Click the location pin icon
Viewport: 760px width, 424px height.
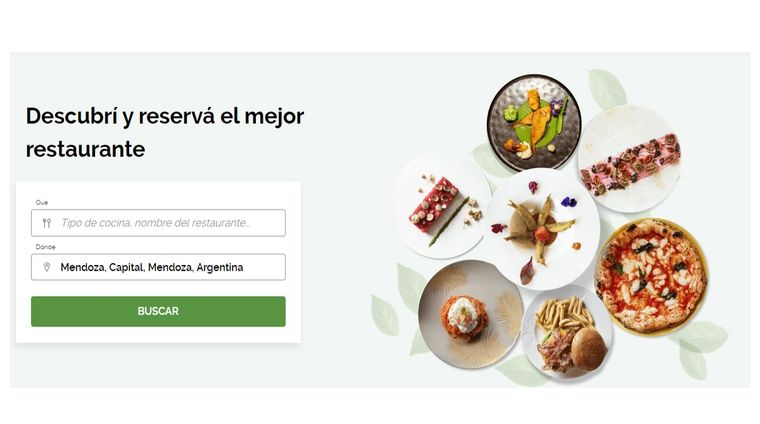(x=47, y=267)
